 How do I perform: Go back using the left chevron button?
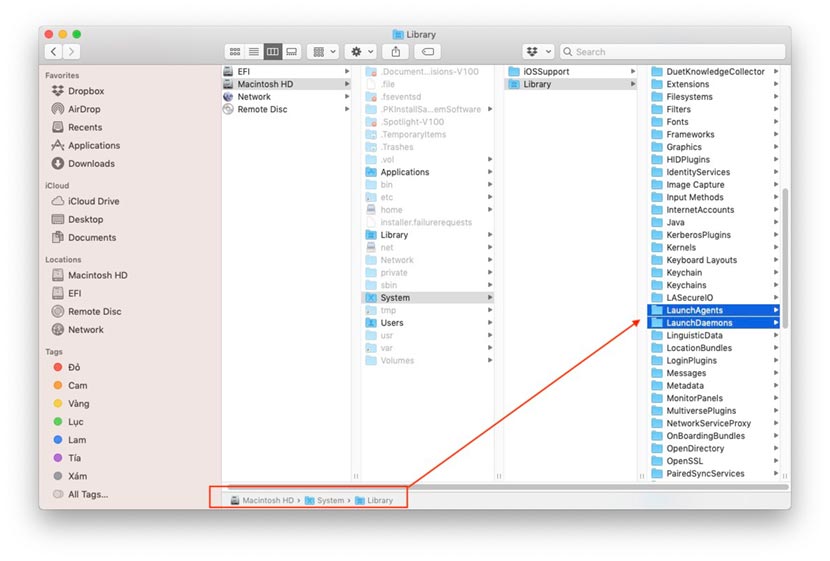54,52
